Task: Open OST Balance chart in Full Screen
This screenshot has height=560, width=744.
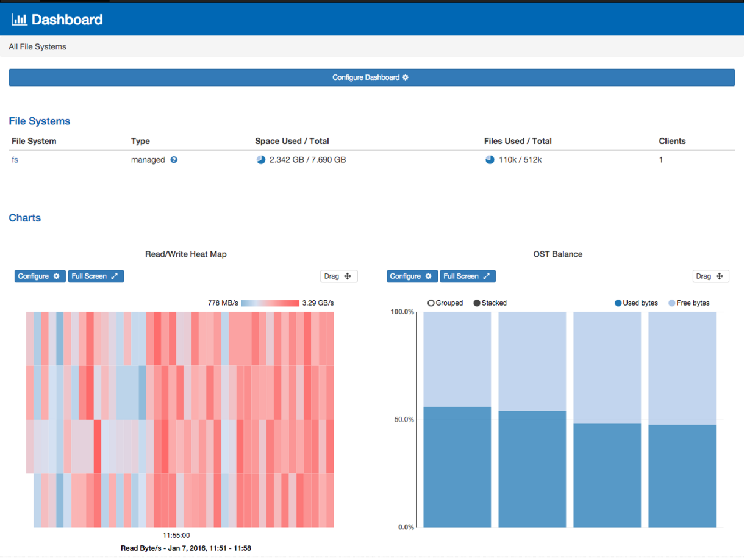Action: tap(467, 276)
